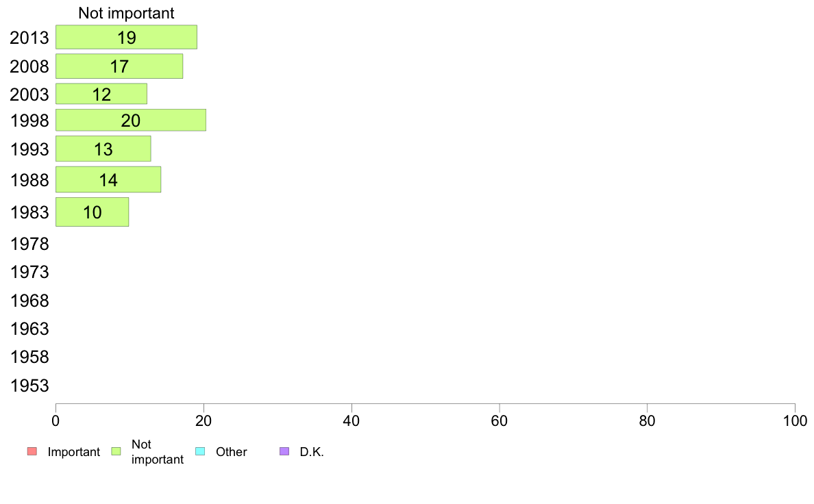This screenshot has height=504, width=814.
Task: Click the 1968 year label
Action: point(29,301)
